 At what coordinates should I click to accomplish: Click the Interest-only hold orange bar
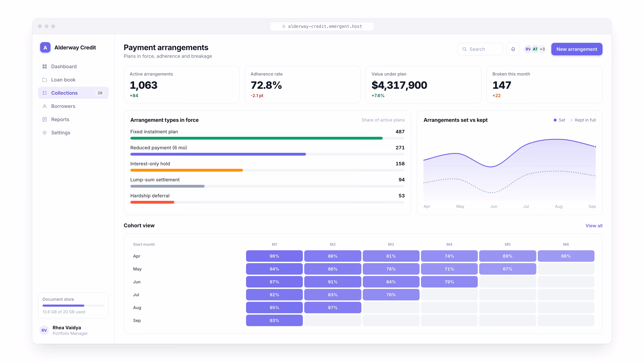click(x=186, y=170)
